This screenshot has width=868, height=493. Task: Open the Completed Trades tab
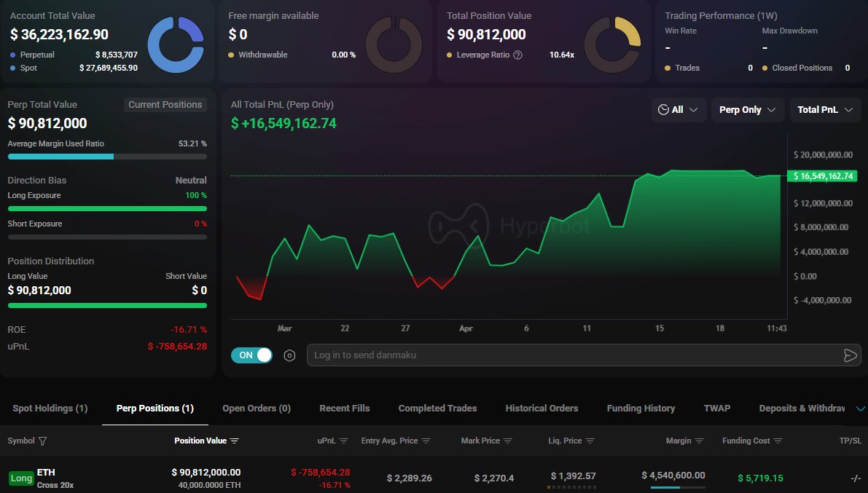click(437, 409)
